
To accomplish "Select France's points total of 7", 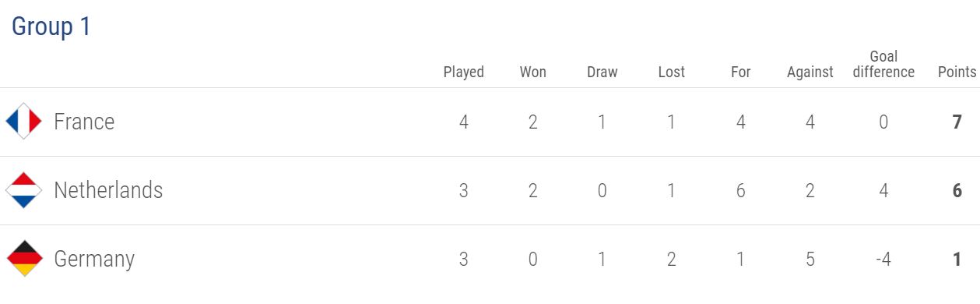I will [x=957, y=122].
